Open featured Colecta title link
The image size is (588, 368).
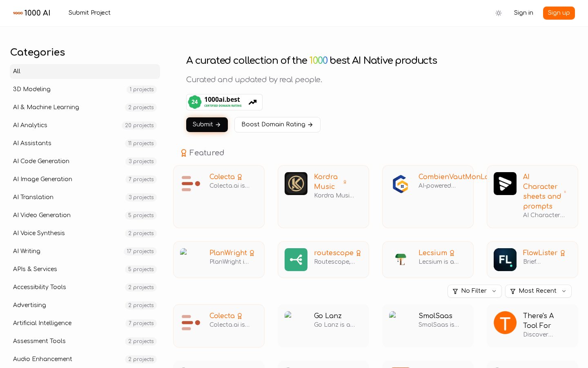pos(222,177)
